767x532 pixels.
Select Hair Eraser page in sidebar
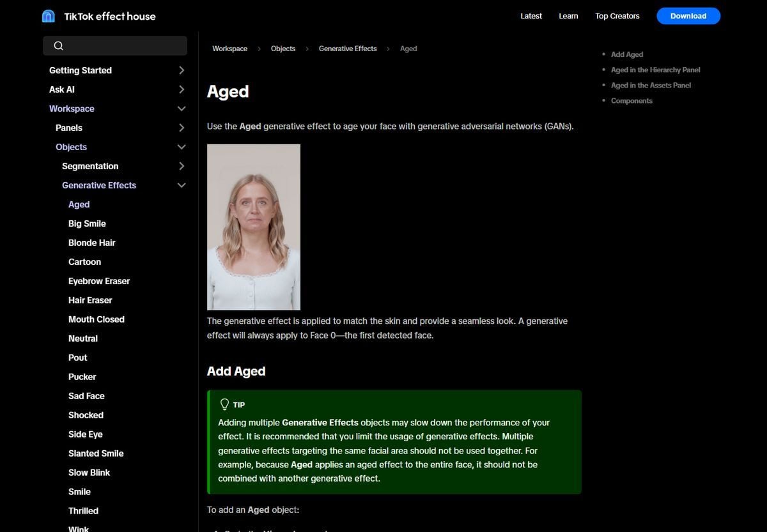point(90,300)
